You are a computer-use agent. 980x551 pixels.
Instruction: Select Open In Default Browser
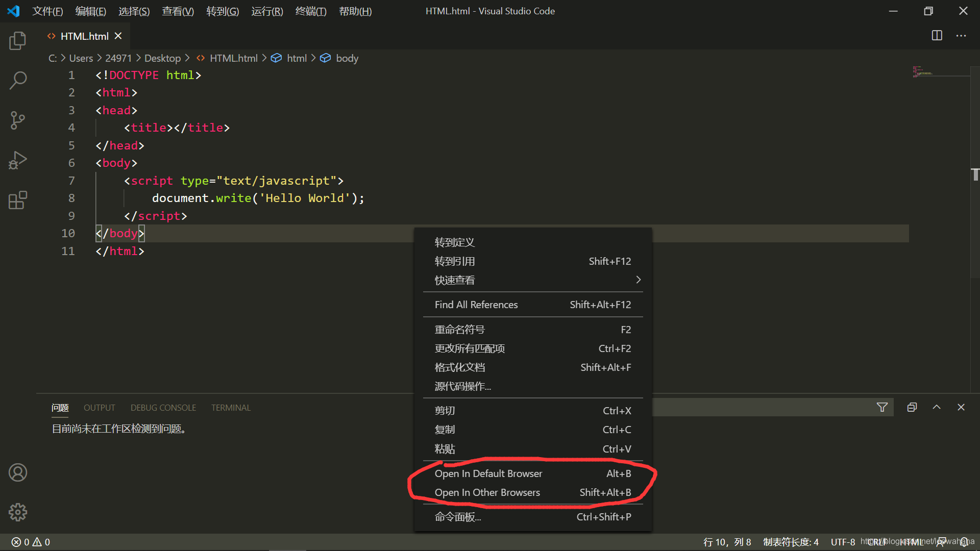pos(533,473)
